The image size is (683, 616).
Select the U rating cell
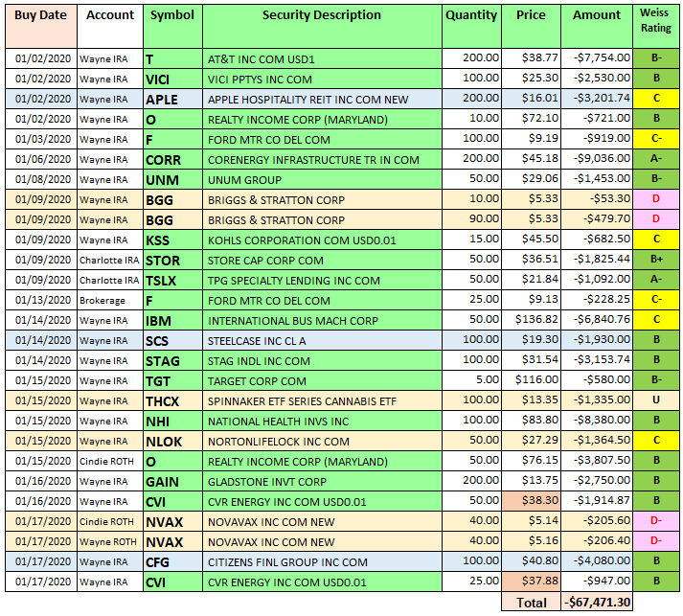[656, 400]
